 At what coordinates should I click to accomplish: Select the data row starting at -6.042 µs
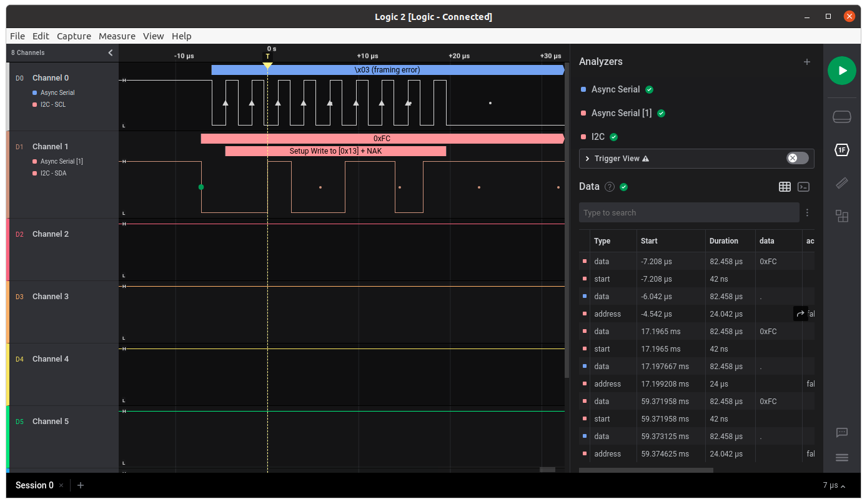pyautogui.click(x=696, y=297)
